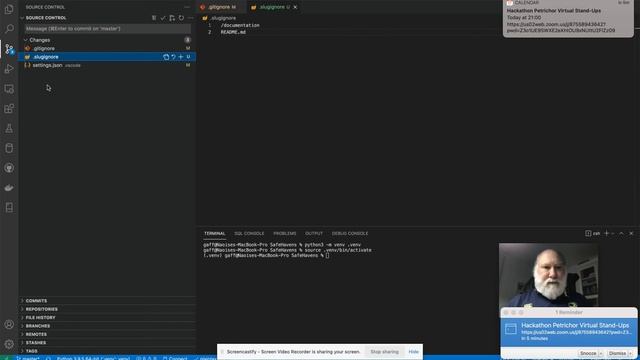The width and height of the screenshot is (640, 360).
Task: Click the Stop sharing button
Action: pyautogui.click(x=384, y=351)
